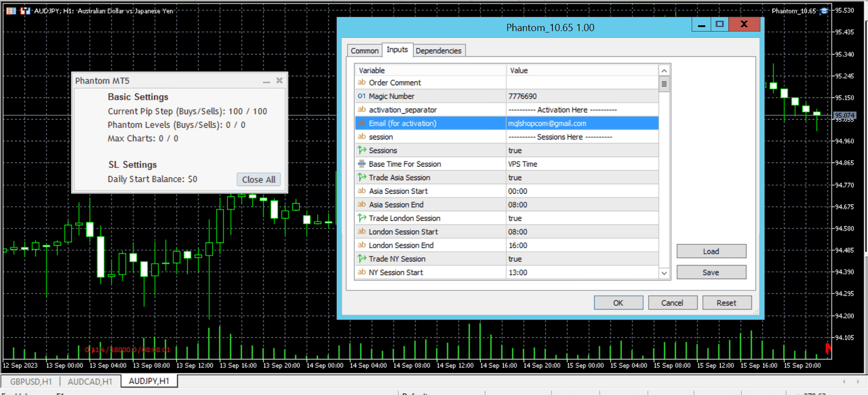Click the Base Time For Session enum icon
The height and width of the screenshot is (395, 868).
point(362,164)
